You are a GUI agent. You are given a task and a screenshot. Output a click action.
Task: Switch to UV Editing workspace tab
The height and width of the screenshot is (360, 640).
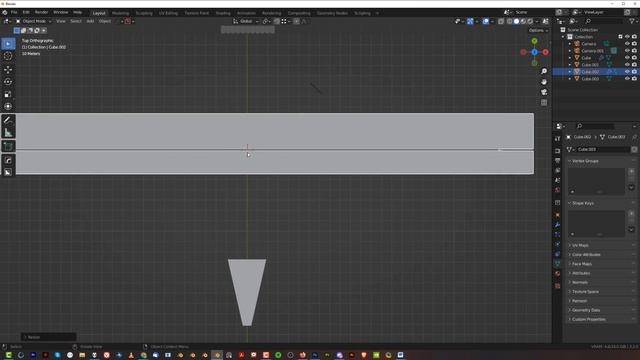pos(168,13)
